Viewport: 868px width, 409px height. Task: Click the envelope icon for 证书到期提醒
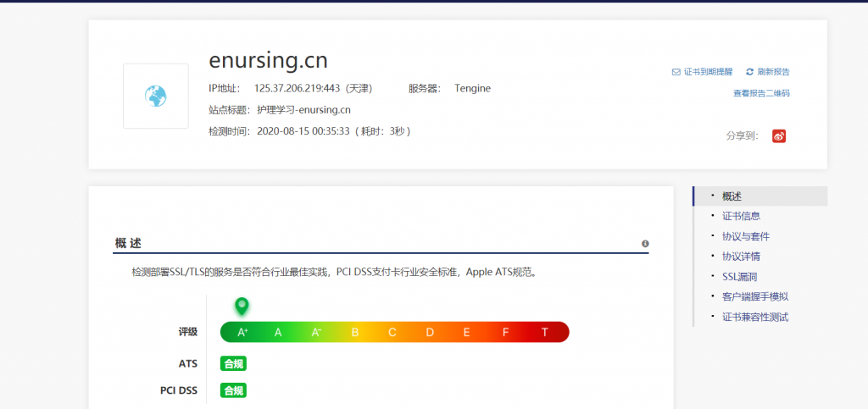676,72
